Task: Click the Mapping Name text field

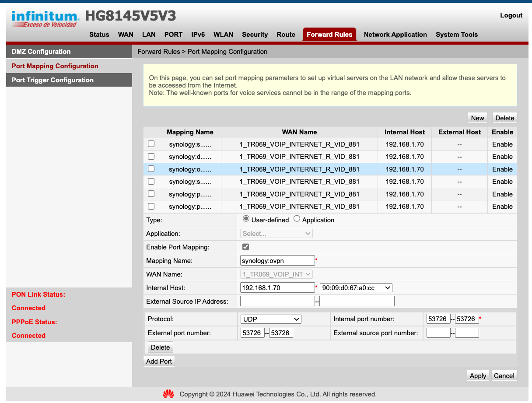Action: [x=277, y=261]
